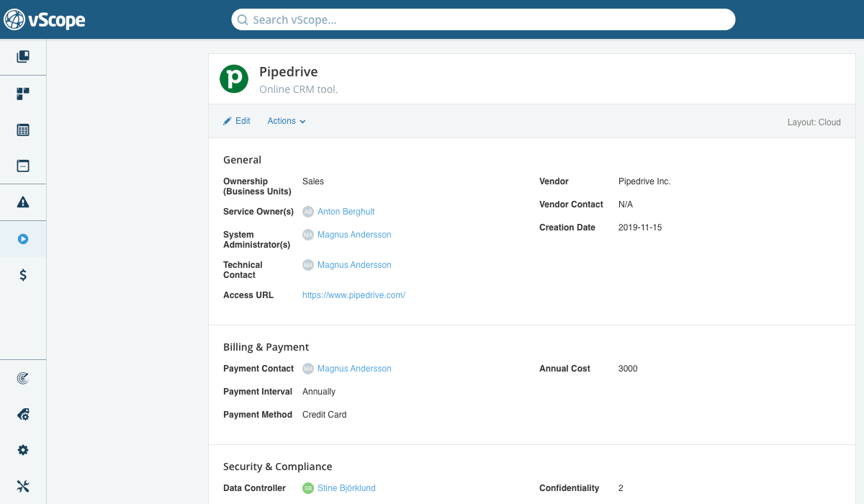Click the Edit button
The image size is (864, 504).
point(237,121)
